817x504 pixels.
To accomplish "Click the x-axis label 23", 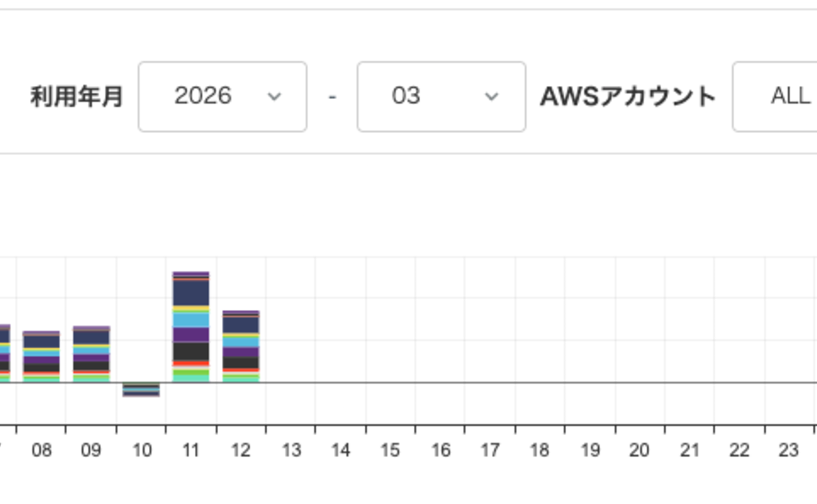I will (788, 450).
